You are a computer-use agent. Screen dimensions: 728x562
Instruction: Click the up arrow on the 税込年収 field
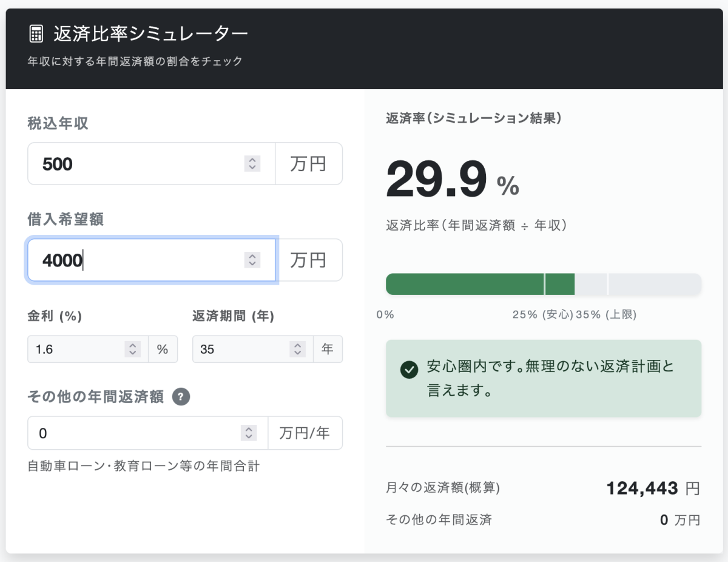click(252, 160)
